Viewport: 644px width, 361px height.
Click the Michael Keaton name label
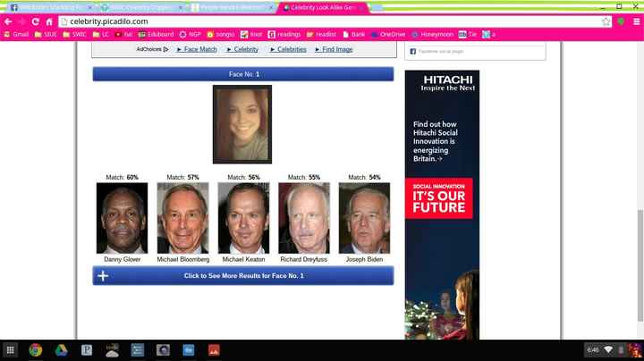coord(243,259)
